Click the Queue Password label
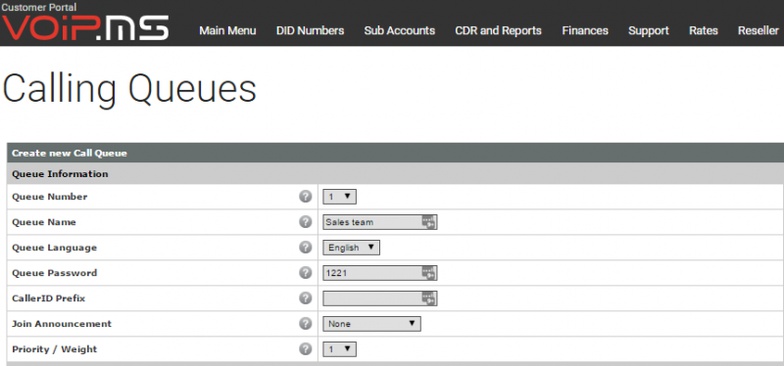The width and height of the screenshot is (784, 366). coord(54,272)
